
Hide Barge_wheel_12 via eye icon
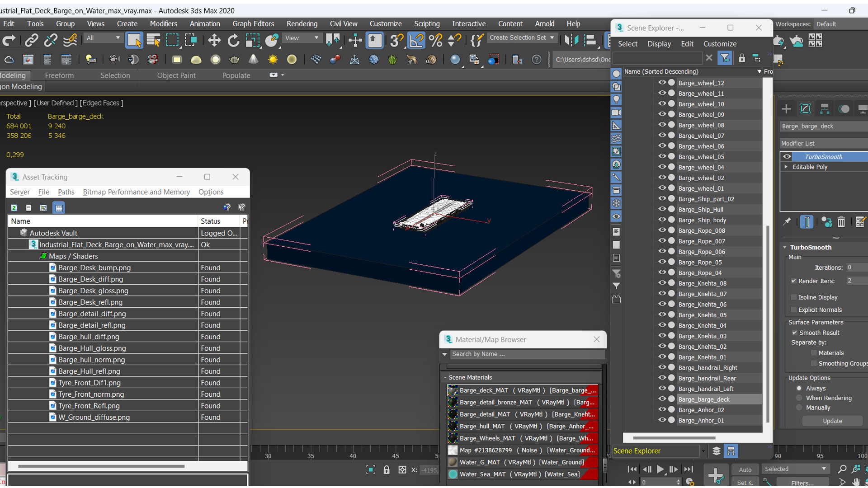click(x=662, y=83)
